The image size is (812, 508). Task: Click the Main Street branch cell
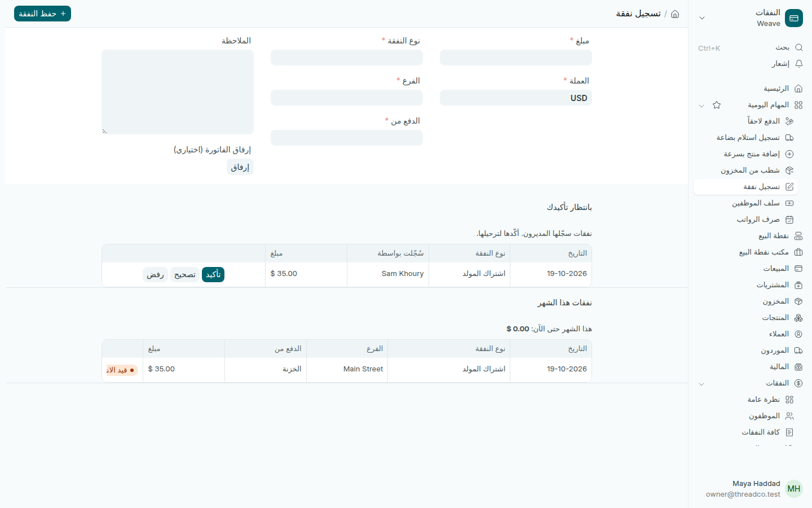(347, 369)
